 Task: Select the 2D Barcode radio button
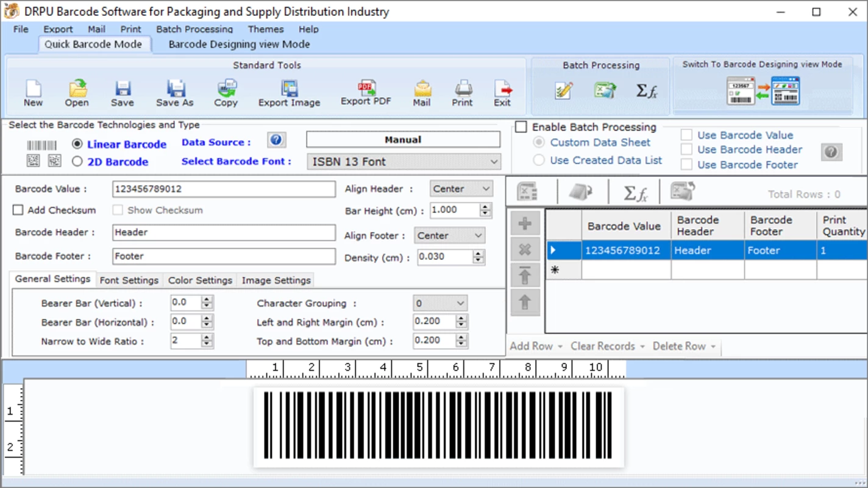(77, 162)
